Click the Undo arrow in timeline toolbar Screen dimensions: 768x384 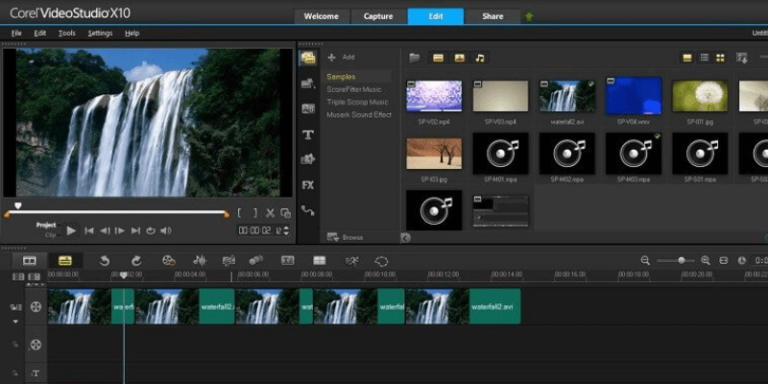pyautogui.click(x=104, y=261)
